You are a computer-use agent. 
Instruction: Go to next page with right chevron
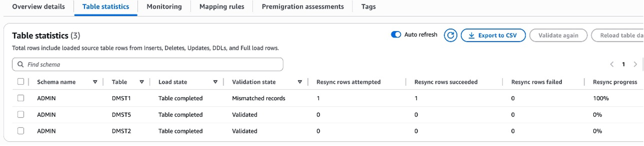635,64
